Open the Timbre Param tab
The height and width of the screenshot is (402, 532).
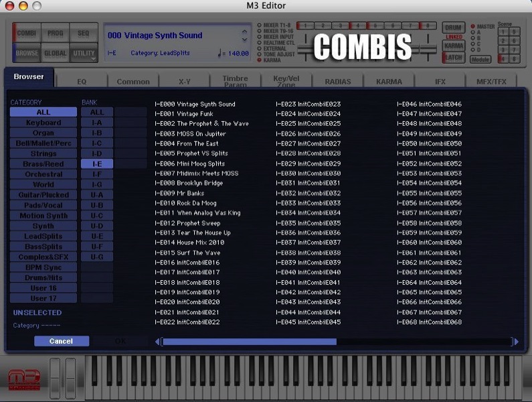(235, 82)
